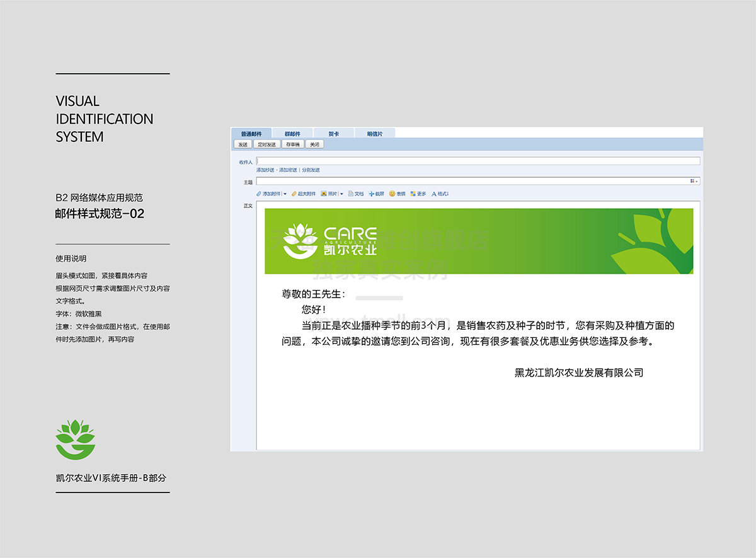Click the 添加抄送 link
Screen dimensions: 756x558
265,170
